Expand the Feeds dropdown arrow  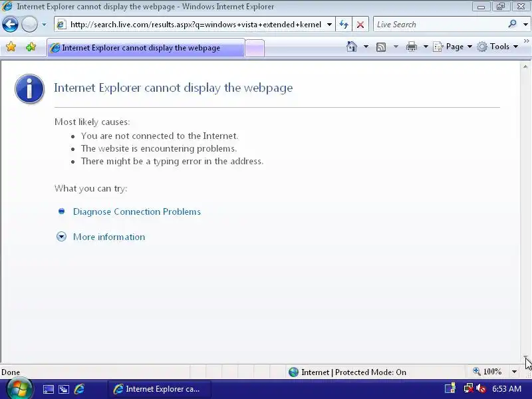pos(396,47)
